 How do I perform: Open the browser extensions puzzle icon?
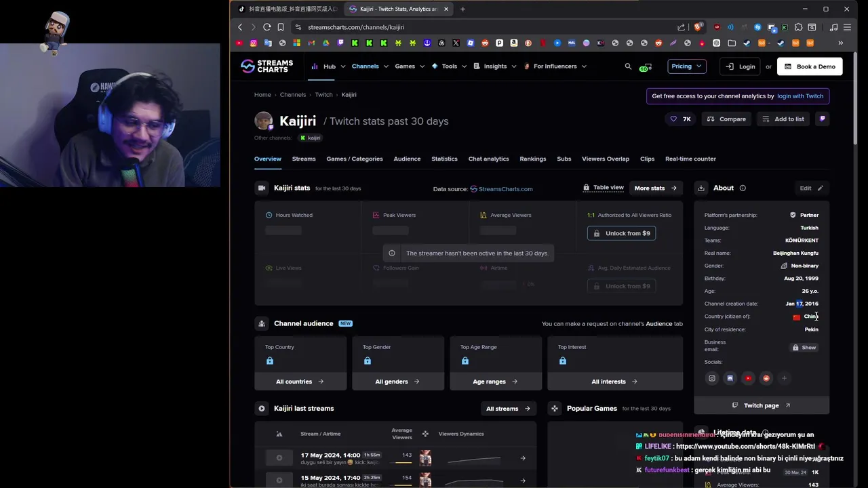(x=798, y=27)
